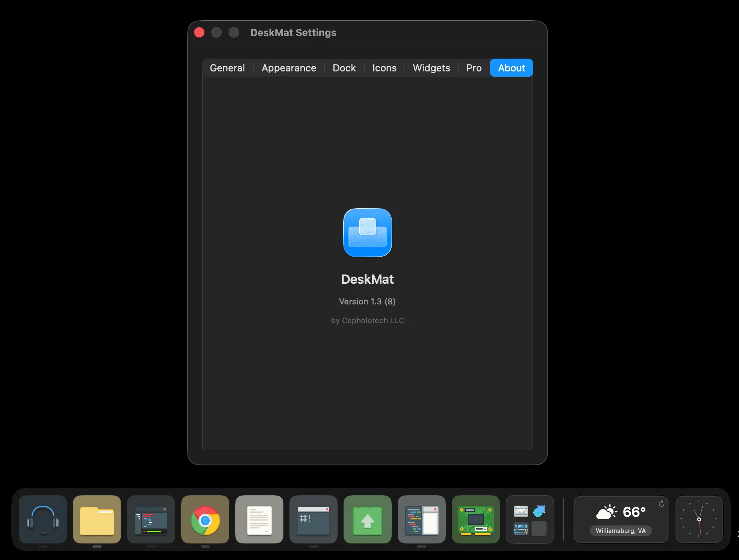Go to the Icons tab
Screen dimensions: 739x560
point(385,68)
